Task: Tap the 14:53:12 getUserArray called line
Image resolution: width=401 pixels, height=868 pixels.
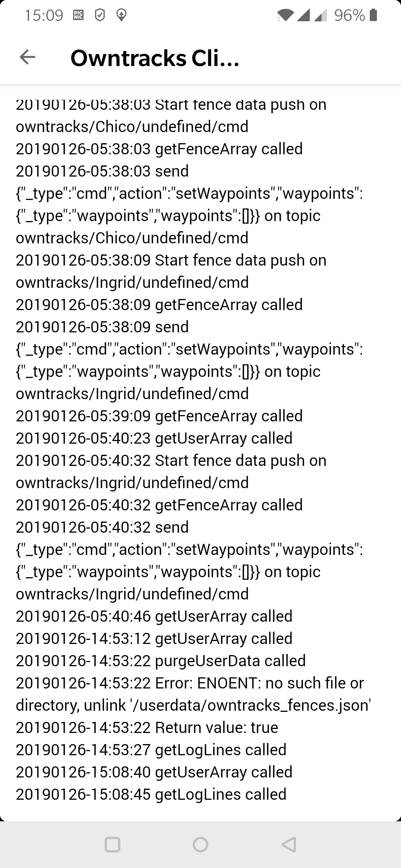Action: point(154,638)
